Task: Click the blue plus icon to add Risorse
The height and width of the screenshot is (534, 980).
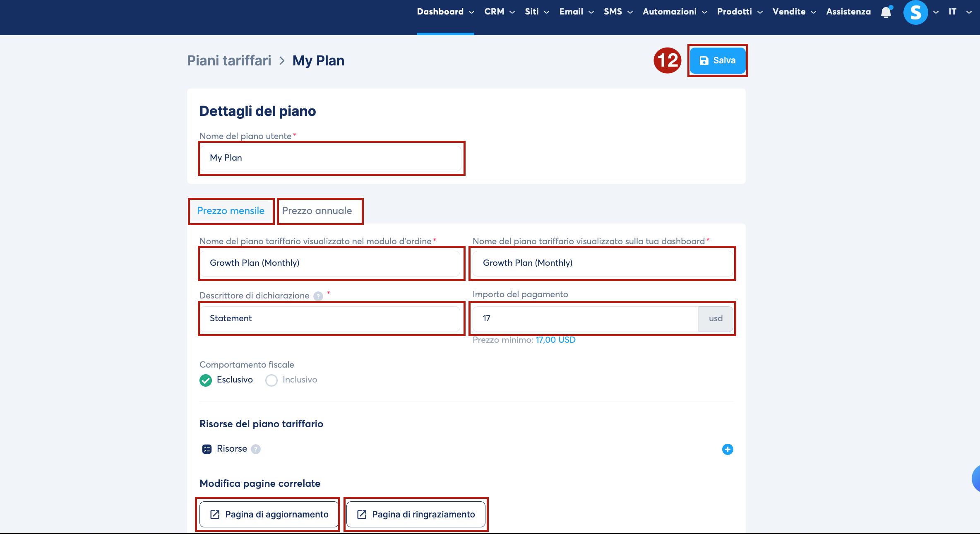Action: [727, 449]
